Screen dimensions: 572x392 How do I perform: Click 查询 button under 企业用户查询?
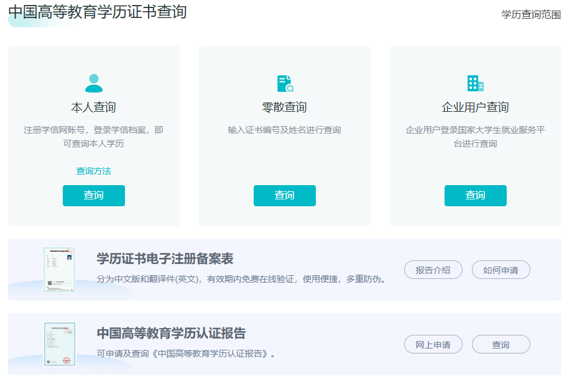pos(475,195)
